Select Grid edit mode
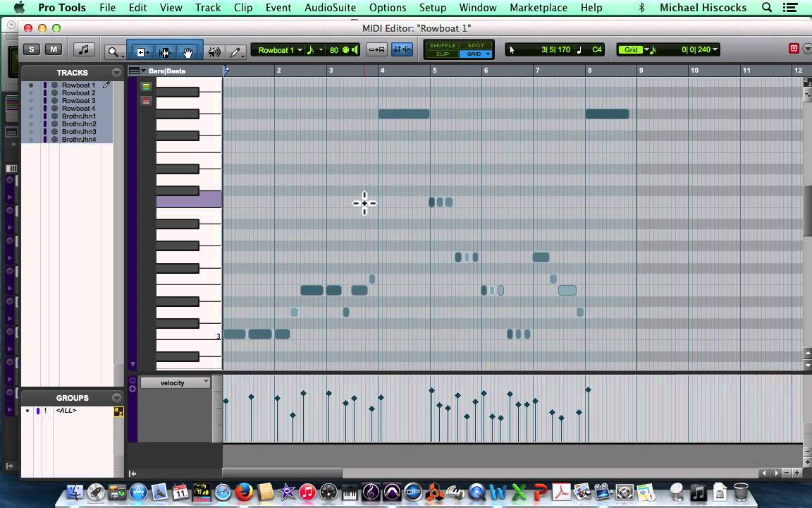This screenshot has width=812, height=508. tap(472, 54)
